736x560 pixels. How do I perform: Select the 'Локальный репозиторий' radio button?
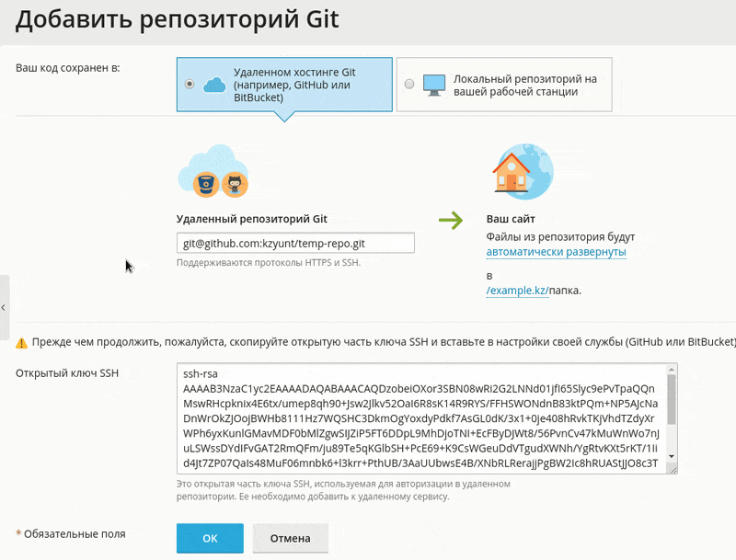(x=407, y=84)
